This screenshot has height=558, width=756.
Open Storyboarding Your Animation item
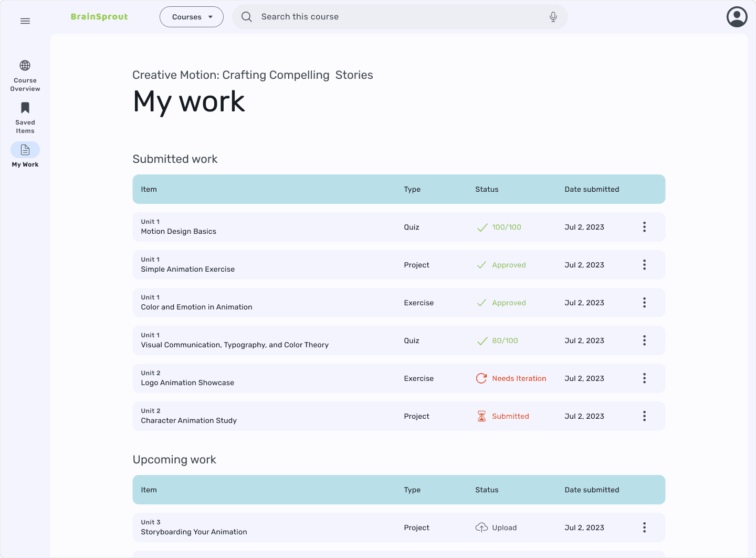(x=194, y=532)
